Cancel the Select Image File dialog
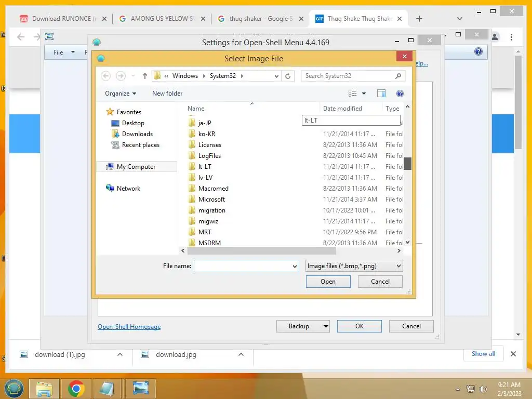 click(380, 282)
